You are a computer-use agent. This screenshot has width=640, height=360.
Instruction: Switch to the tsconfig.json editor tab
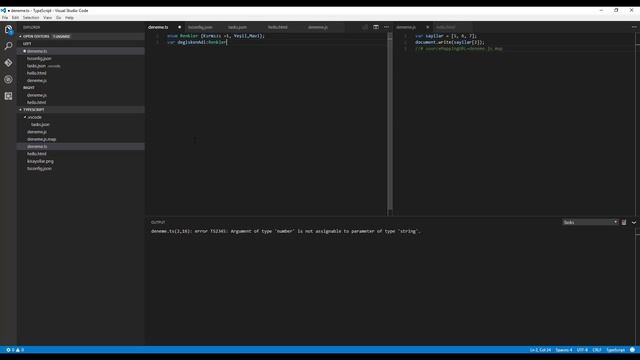pyautogui.click(x=200, y=27)
